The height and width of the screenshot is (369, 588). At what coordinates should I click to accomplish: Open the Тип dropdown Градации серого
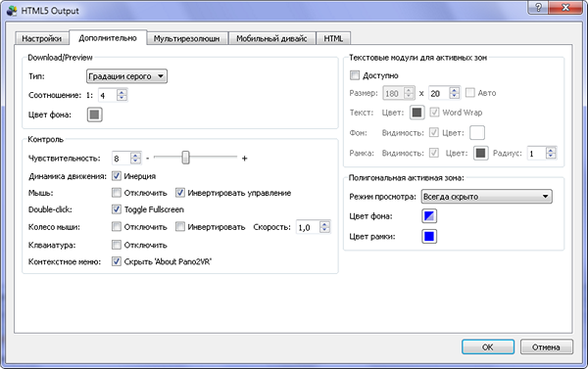click(126, 76)
